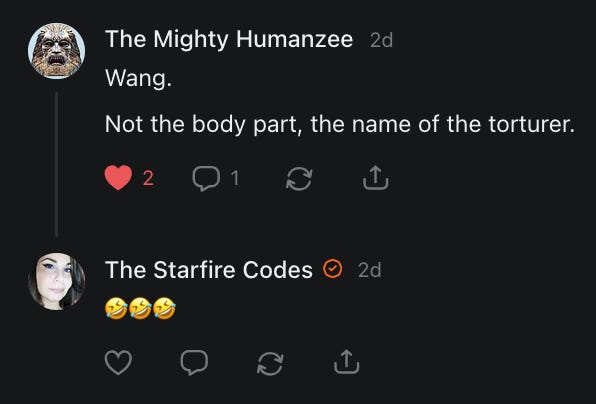The image size is (596, 404).
Task: View the likes count of 2
Action: [148, 178]
